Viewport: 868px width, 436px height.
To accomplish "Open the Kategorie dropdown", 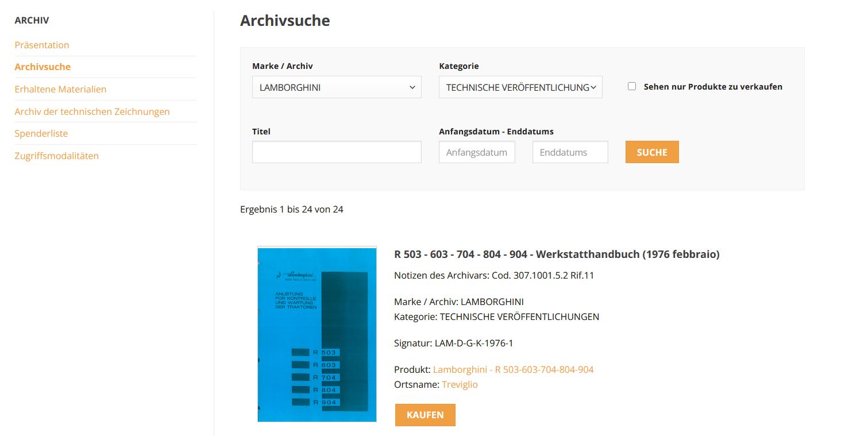I will pyautogui.click(x=520, y=87).
